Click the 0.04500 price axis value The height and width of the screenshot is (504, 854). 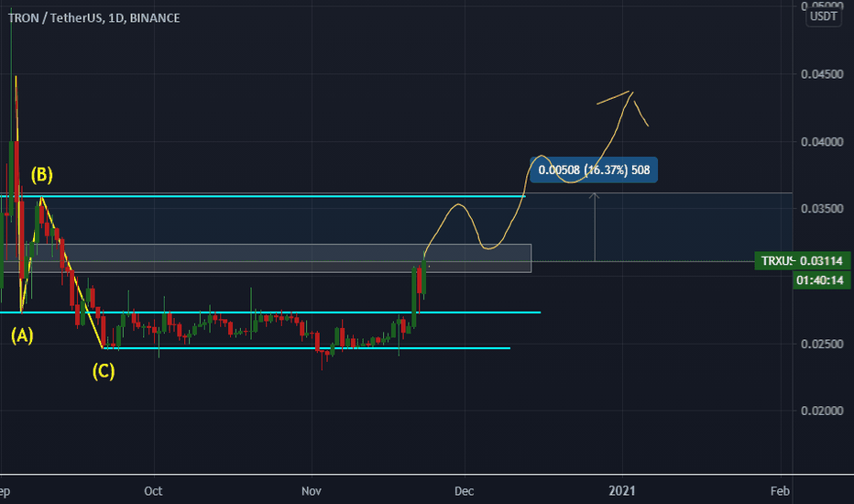coord(822,74)
